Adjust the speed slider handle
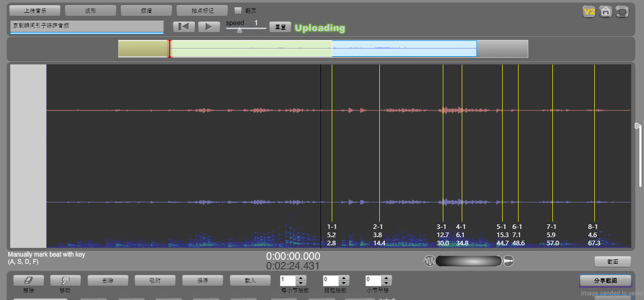Screen dimensions: 644x300 click(239, 30)
